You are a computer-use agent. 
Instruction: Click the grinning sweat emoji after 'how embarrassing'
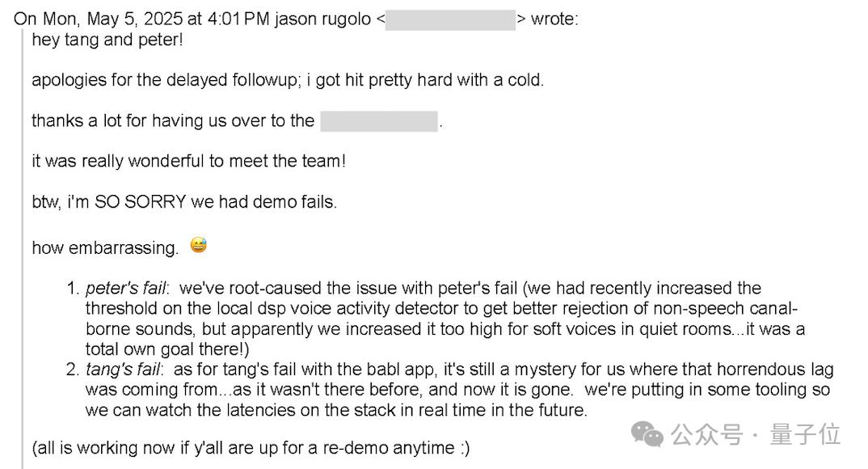pos(199,245)
